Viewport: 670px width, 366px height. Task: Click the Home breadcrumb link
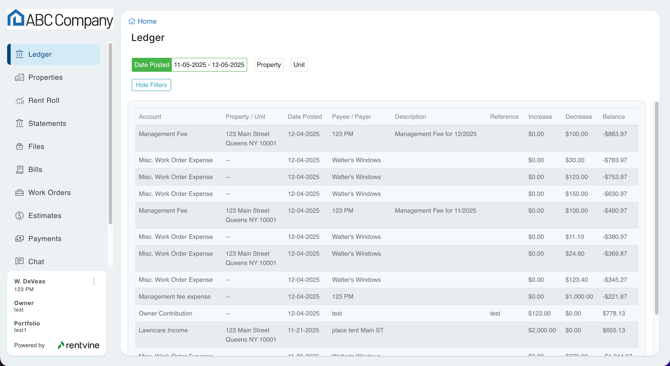click(147, 21)
